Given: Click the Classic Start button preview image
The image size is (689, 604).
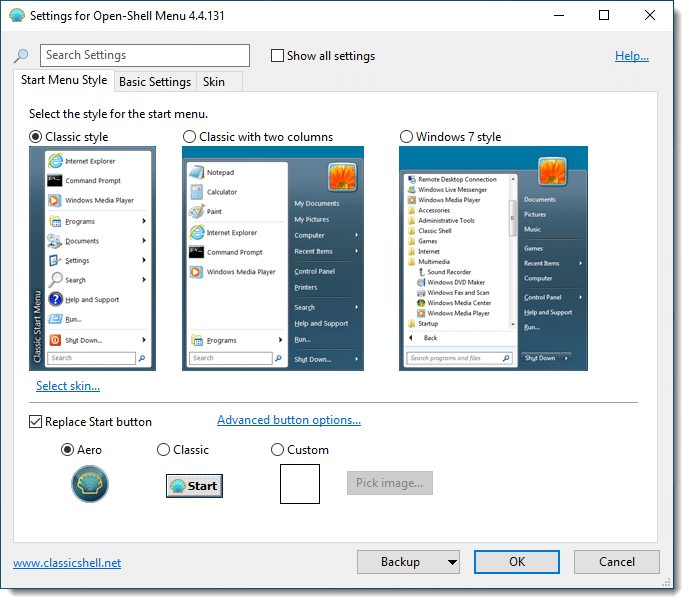Looking at the screenshot, I should click(x=194, y=486).
